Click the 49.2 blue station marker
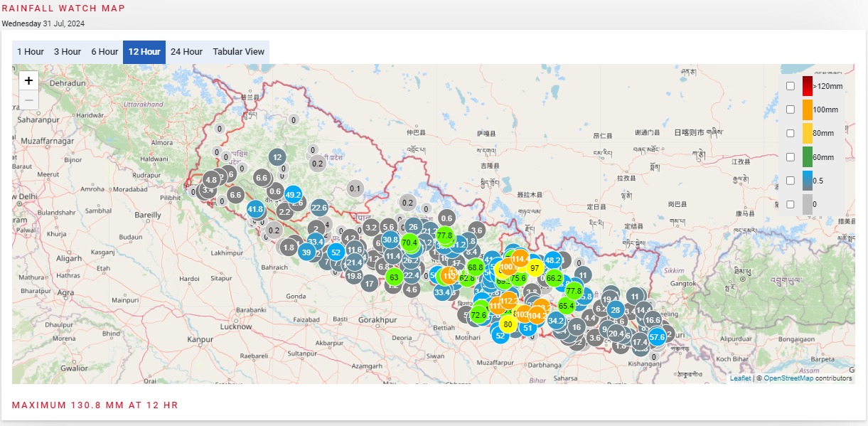Viewport: 868px width, 426px height. pos(293,194)
